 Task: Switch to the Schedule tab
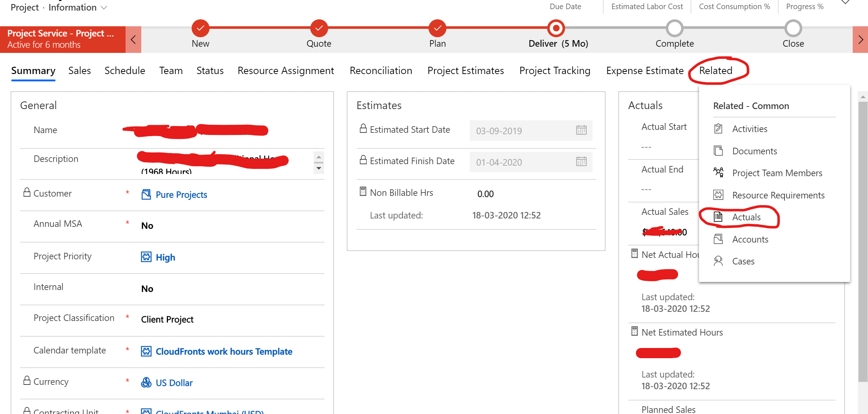(125, 70)
